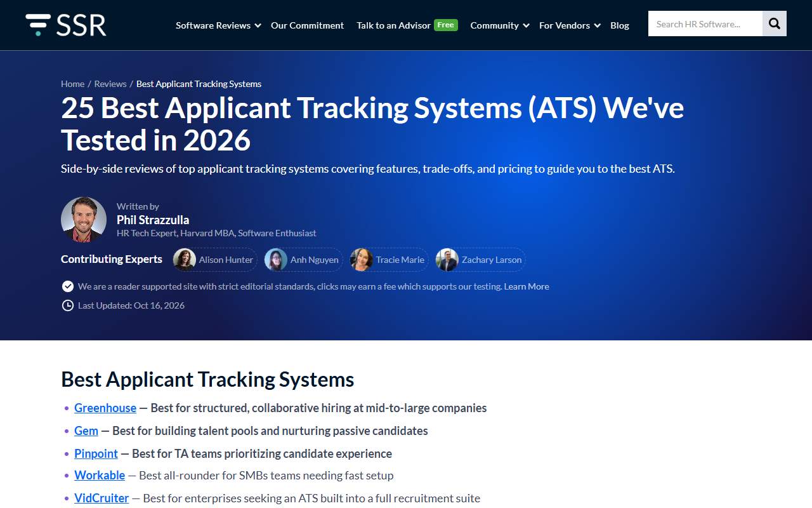Click author name Phil Strazzulla
The height and width of the screenshot is (508, 812).
[153, 220]
